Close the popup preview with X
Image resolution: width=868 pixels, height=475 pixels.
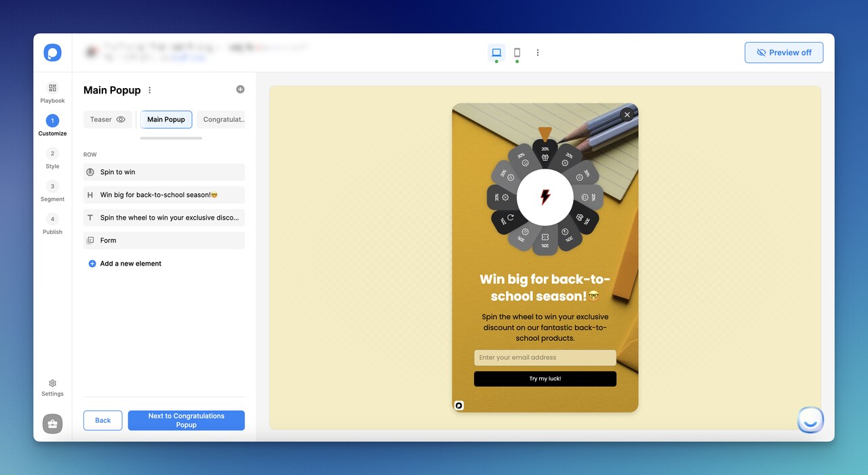(627, 115)
